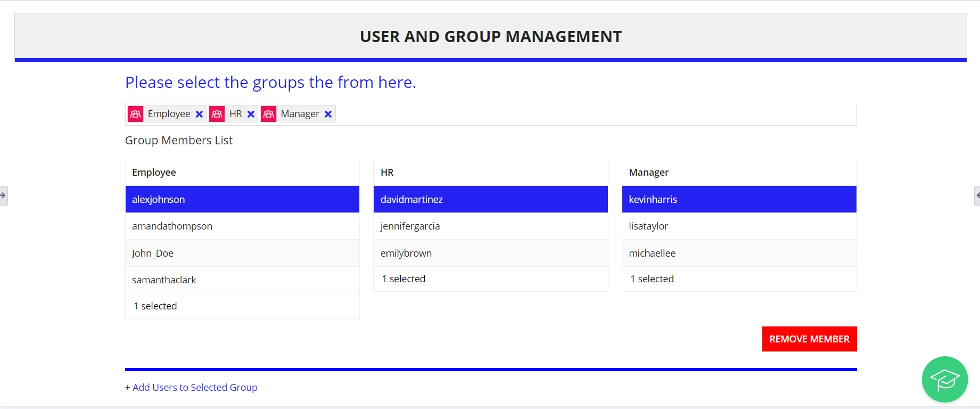
Task: Click the Remove Member button
Action: coord(809,339)
